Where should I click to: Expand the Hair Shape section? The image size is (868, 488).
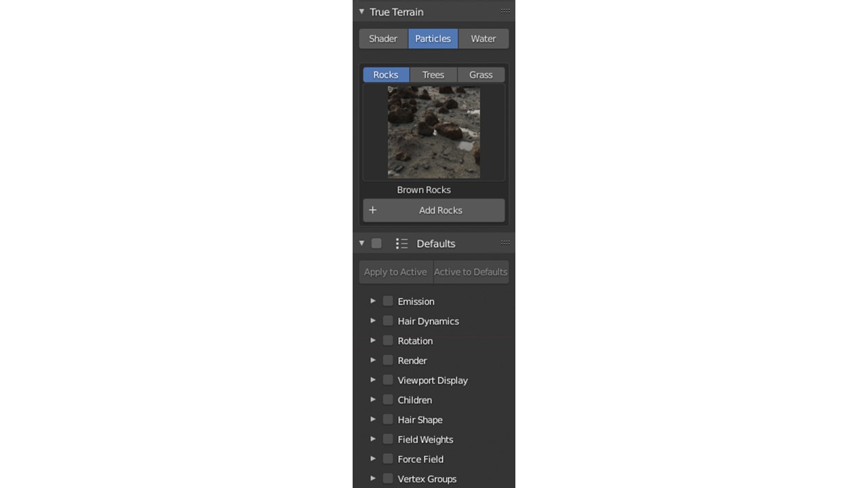[x=373, y=419]
